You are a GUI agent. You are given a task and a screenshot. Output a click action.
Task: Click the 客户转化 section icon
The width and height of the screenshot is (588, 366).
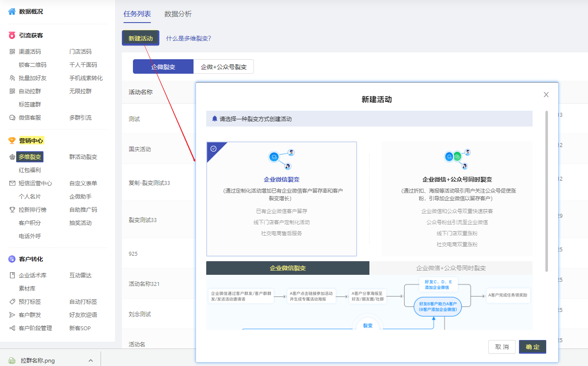[12, 259]
